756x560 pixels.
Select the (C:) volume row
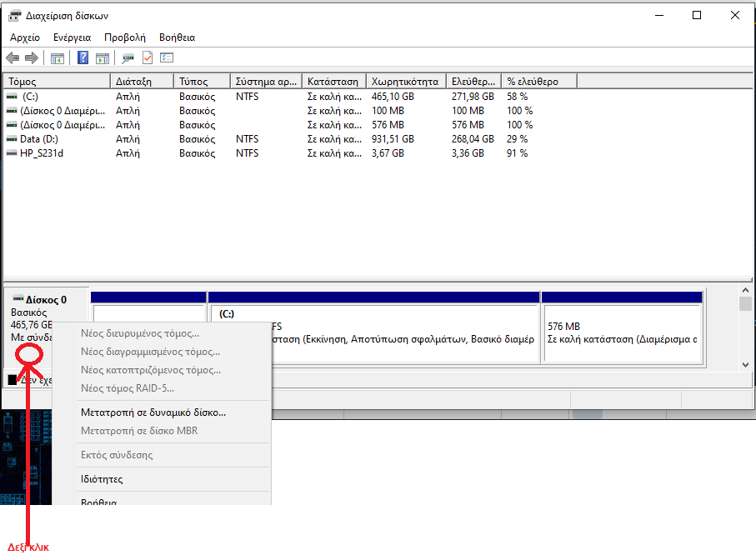[x=290, y=97]
